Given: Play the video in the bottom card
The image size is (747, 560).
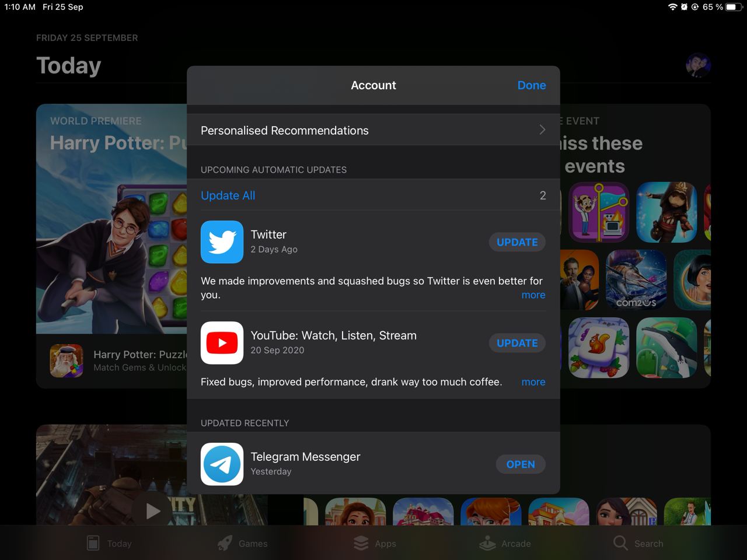Looking at the screenshot, I should pos(152,511).
